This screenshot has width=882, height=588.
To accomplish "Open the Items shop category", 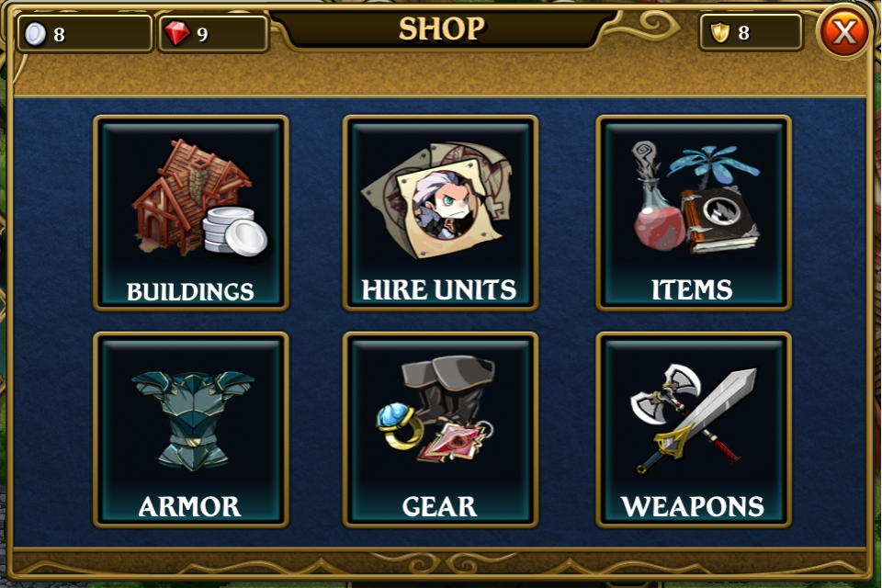I will click(693, 213).
